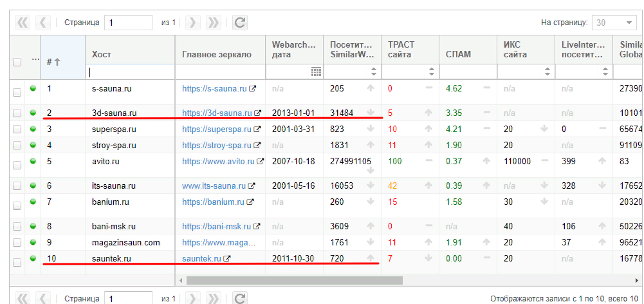
Task: Focus the bottom page number field
Action: 128,298
